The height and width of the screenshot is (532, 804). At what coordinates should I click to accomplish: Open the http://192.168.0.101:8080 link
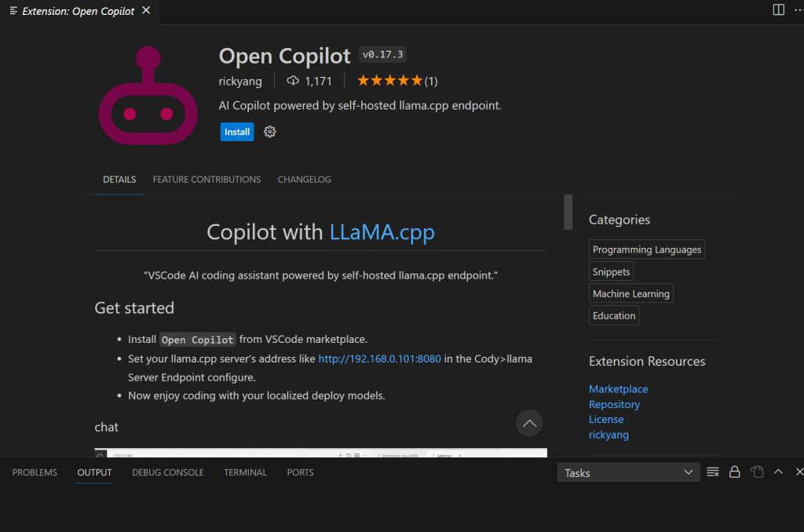click(379, 359)
